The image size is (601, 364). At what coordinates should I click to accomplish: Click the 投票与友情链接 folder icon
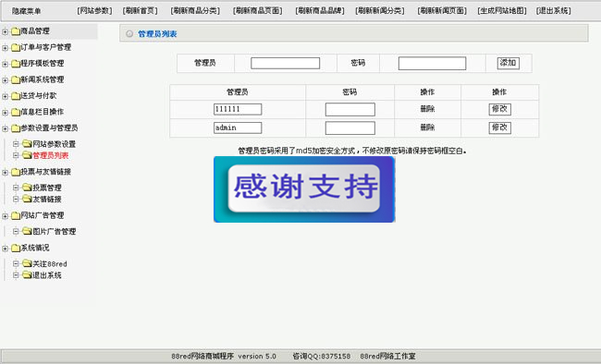[16, 172]
